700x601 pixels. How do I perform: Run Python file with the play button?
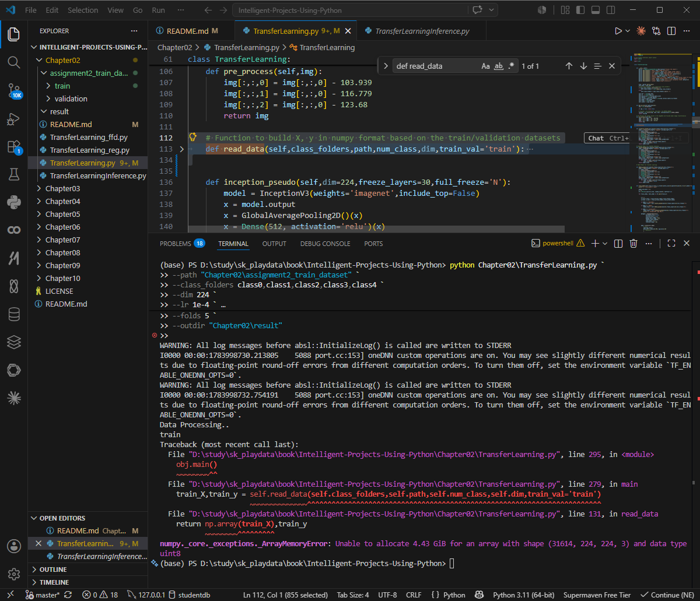tap(618, 31)
